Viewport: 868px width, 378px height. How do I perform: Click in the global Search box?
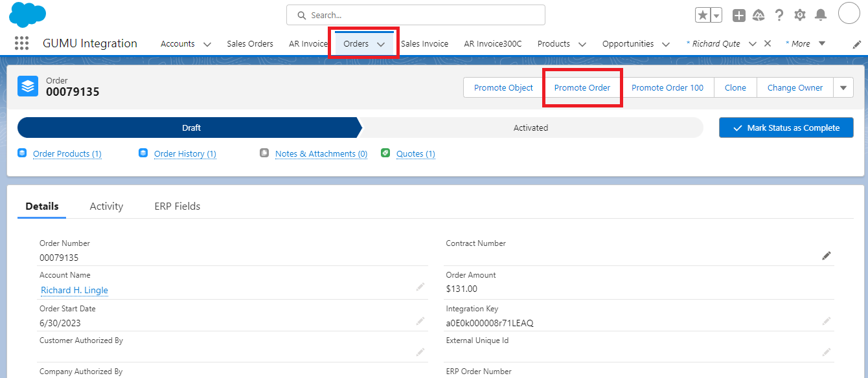[416, 15]
